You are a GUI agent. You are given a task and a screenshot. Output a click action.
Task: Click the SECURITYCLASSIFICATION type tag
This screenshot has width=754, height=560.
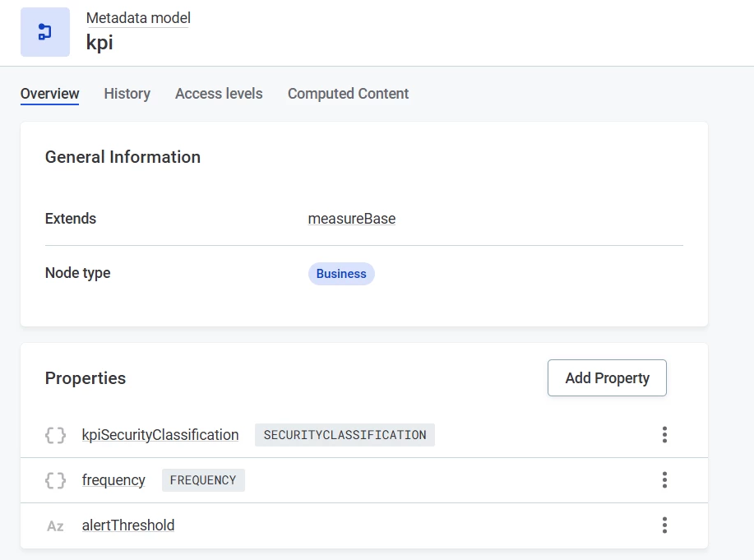(x=345, y=435)
